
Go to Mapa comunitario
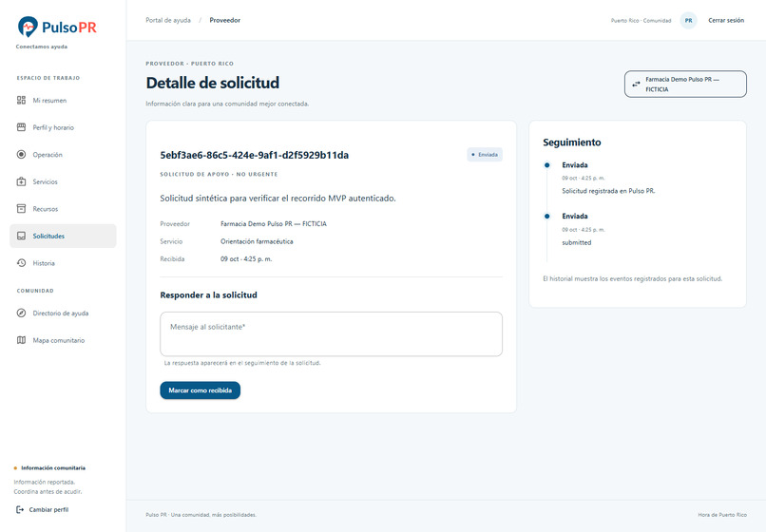(63, 340)
